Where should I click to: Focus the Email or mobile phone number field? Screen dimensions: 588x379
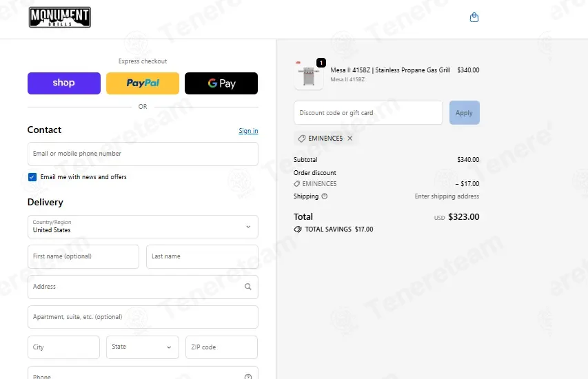143,154
